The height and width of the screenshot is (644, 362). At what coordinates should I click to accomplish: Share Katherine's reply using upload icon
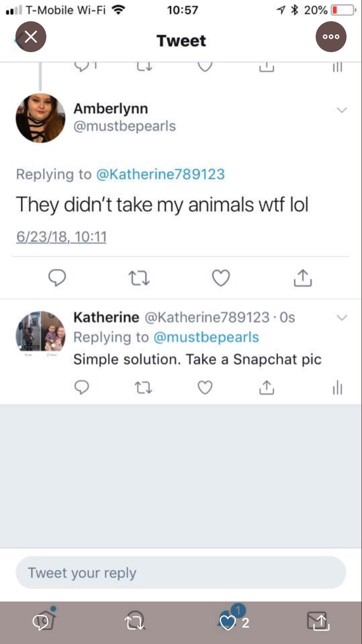coord(266,388)
